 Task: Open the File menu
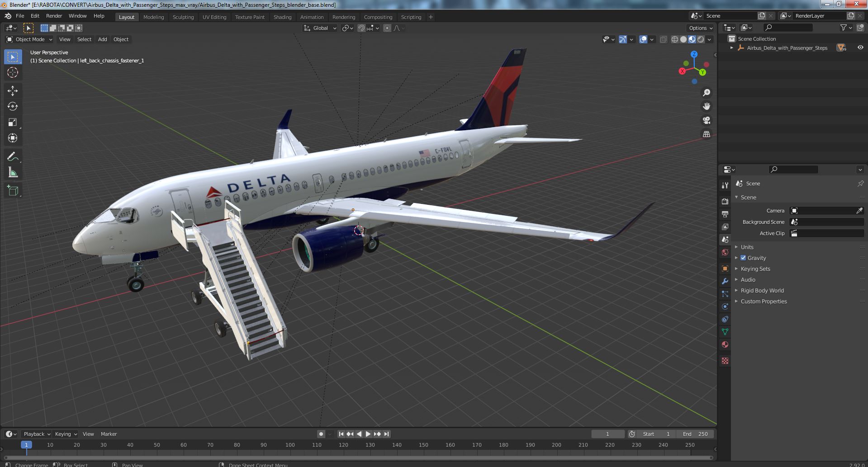click(20, 16)
